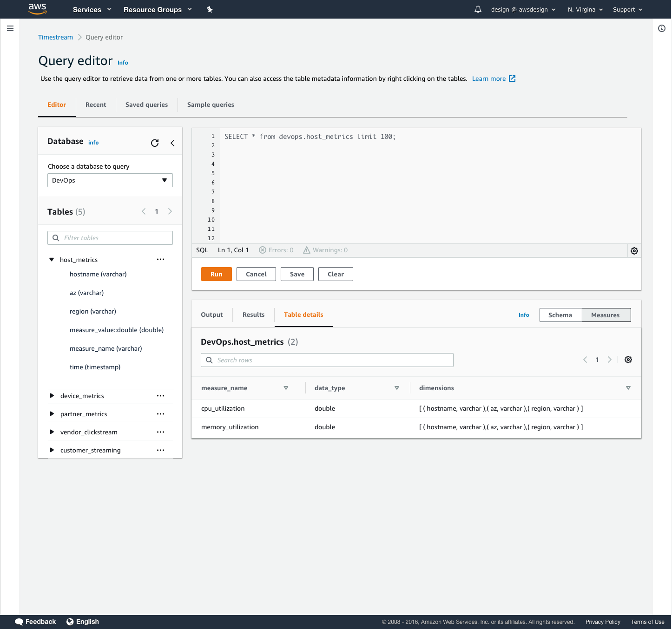Open Learn more external link
This screenshot has width=672, height=629.
494,79
